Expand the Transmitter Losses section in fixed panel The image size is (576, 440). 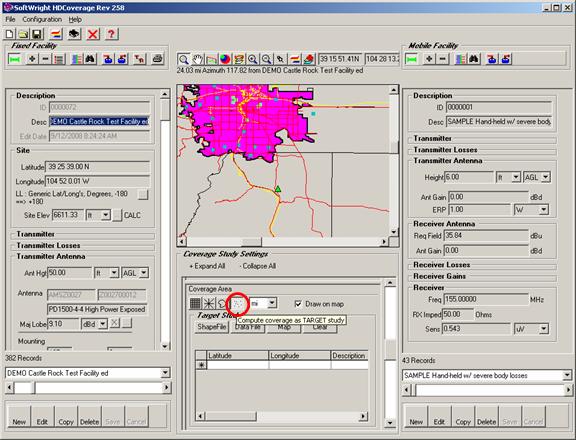click(48, 245)
